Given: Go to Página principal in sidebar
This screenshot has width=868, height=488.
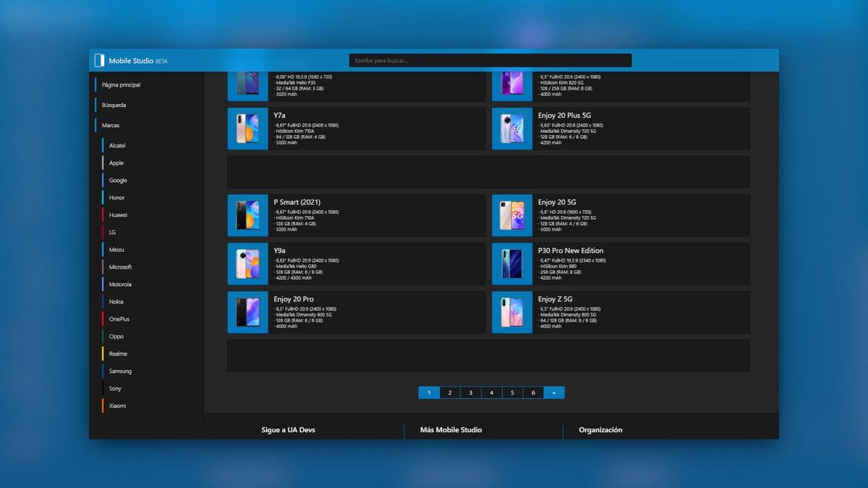Looking at the screenshot, I should click(x=121, y=85).
